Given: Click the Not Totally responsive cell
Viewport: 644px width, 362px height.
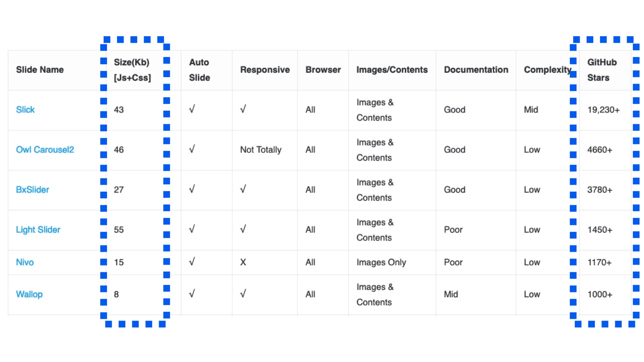Looking at the screenshot, I should point(261,150).
